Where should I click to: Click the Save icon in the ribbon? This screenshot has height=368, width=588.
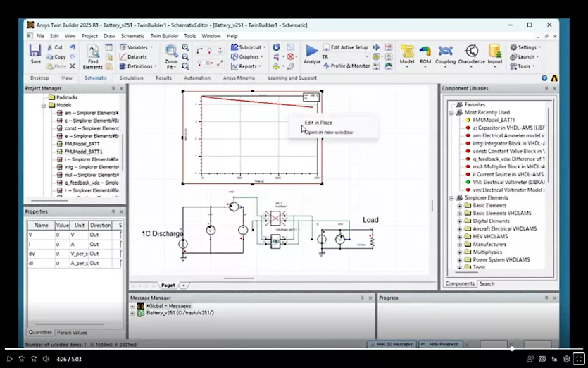(x=35, y=52)
